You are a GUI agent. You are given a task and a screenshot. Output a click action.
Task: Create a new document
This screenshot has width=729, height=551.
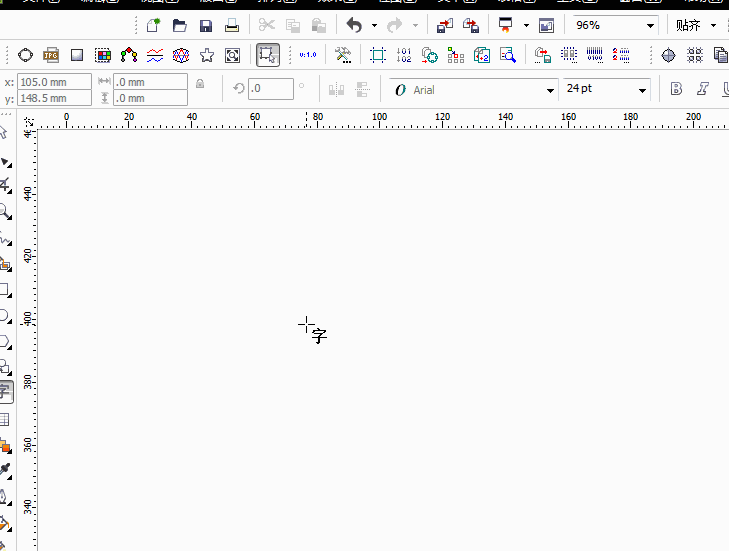click(x=153, y=25)
